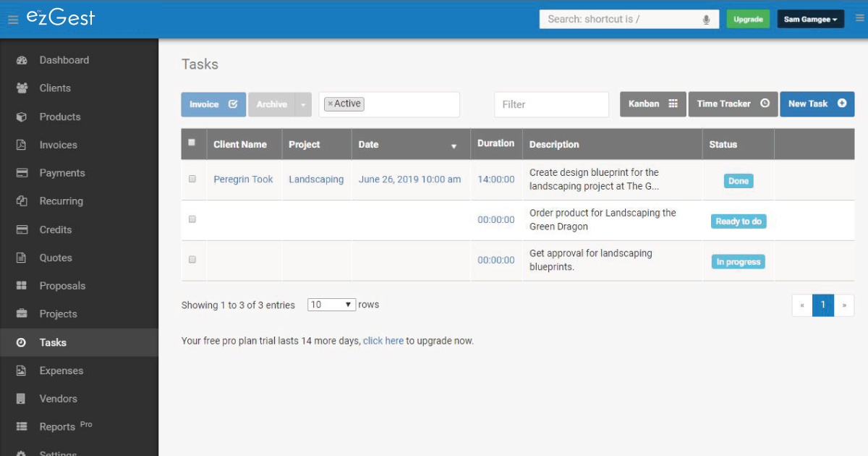Go to page 1 in pagination
This screenshot has height=456, width=868.
coord(822,305)
